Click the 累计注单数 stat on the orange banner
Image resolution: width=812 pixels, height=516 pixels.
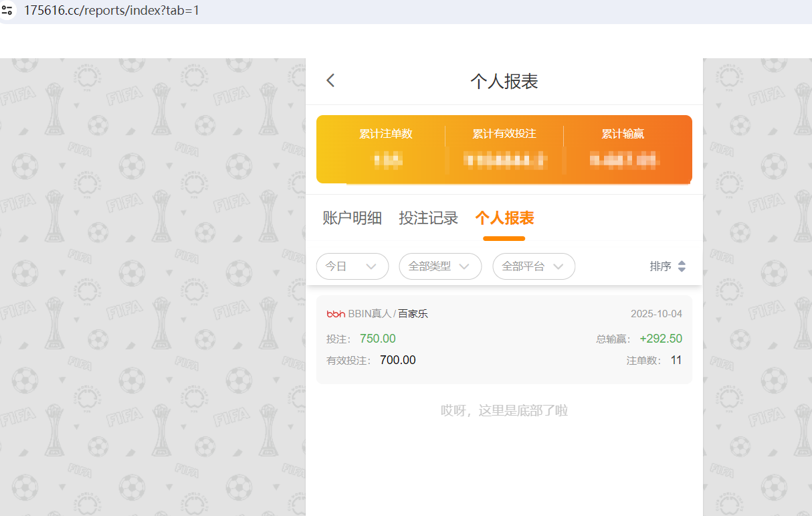click(385, 134)
